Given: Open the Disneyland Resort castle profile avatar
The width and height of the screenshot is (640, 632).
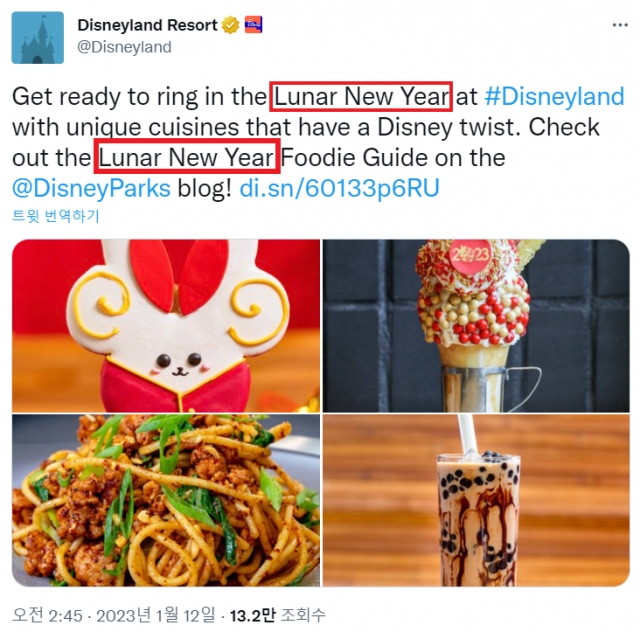Looking at the screenshot, I should click(38, 38).
